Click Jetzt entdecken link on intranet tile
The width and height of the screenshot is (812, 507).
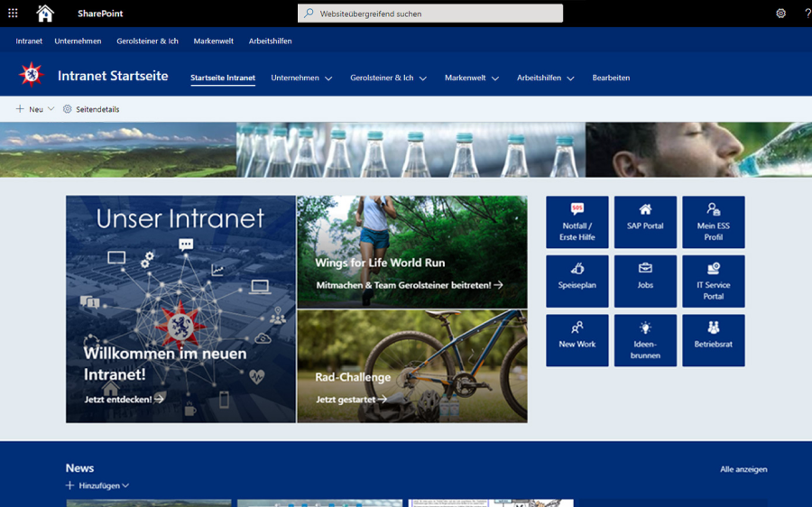pyautogui.click(x=125, y=399)
